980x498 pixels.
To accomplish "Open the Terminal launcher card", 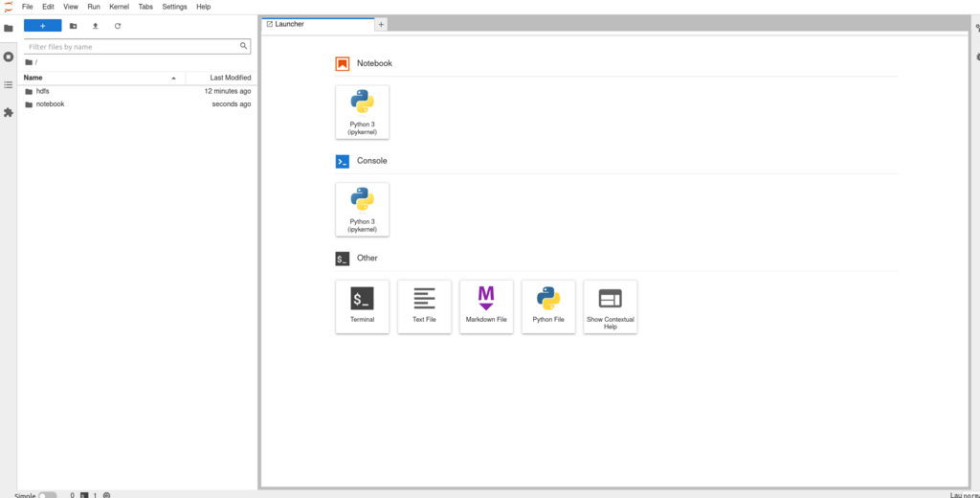I will pos(362,306).
